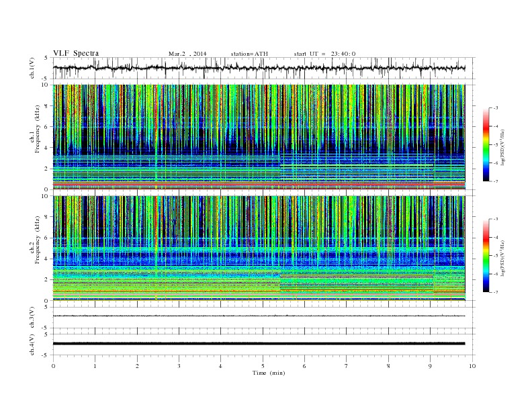Click the ch.1 voltage waveform trace
This screenshot has width=532, height=411.
tap(259, 68)
